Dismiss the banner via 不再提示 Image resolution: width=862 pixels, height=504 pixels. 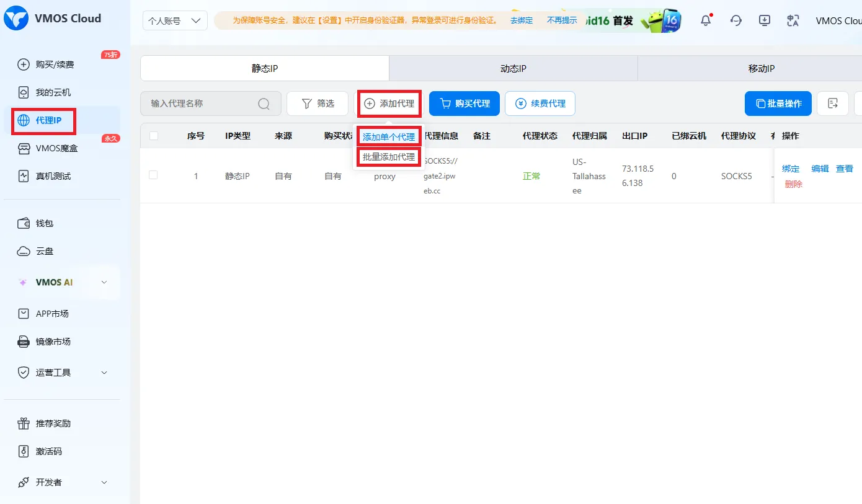[x=560, y=20]
